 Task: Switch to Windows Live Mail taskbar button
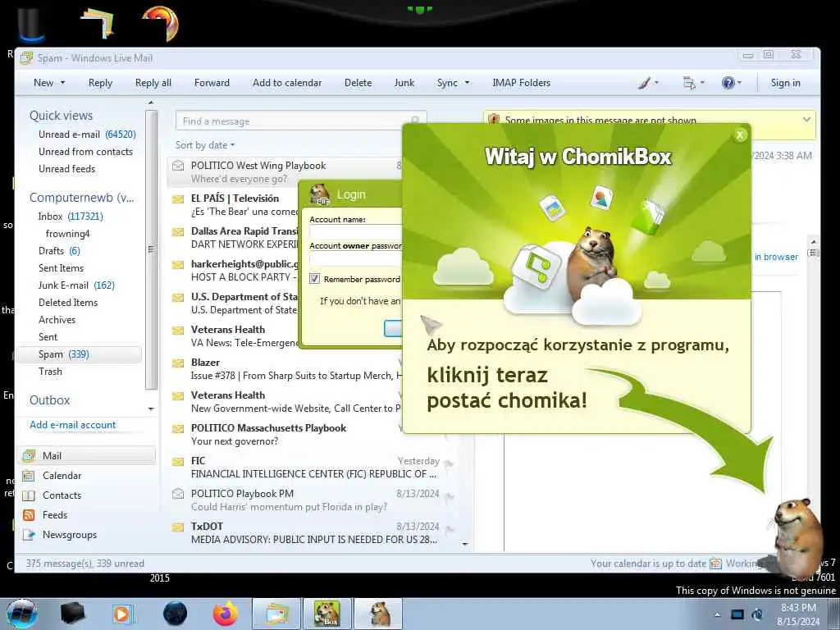pos(276,614)
